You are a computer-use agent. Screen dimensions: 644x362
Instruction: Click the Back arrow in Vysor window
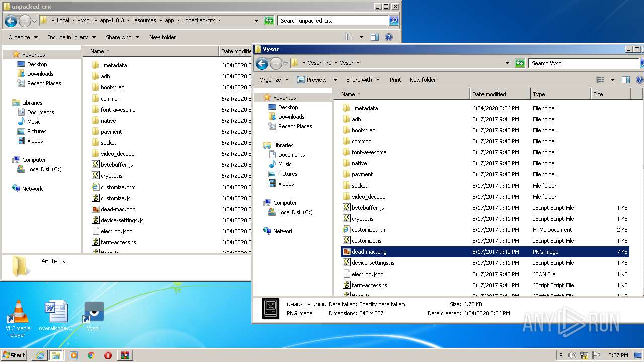262,63
